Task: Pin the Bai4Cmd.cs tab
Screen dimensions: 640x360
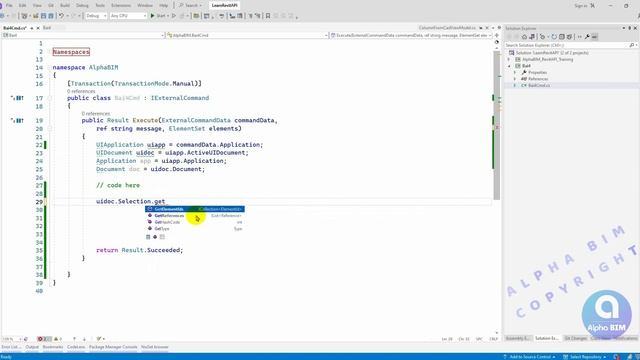Action: [x=32, y=28]
